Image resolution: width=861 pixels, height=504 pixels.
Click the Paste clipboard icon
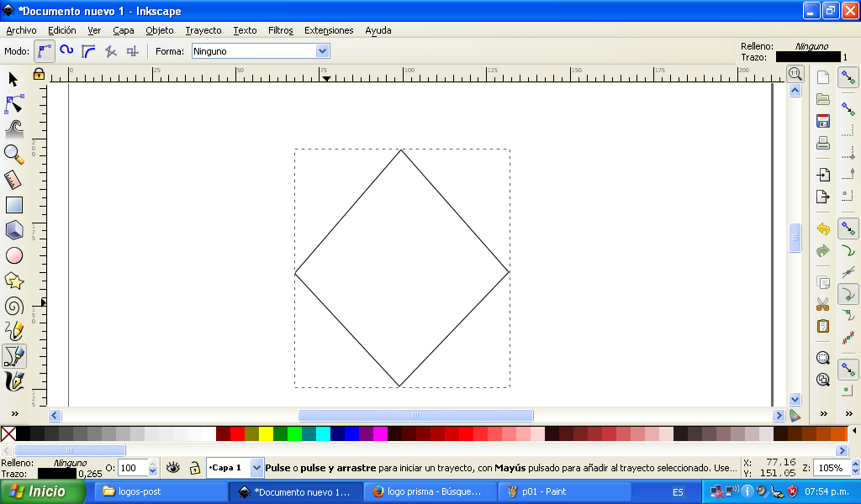coord(822,326)
